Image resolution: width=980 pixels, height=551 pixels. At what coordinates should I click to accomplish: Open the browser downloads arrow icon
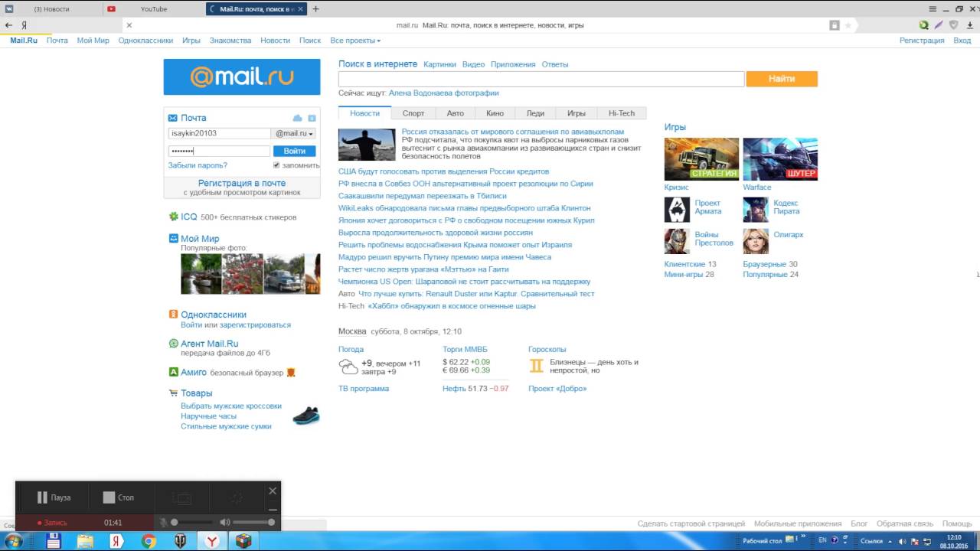click(x=969, y=25)
